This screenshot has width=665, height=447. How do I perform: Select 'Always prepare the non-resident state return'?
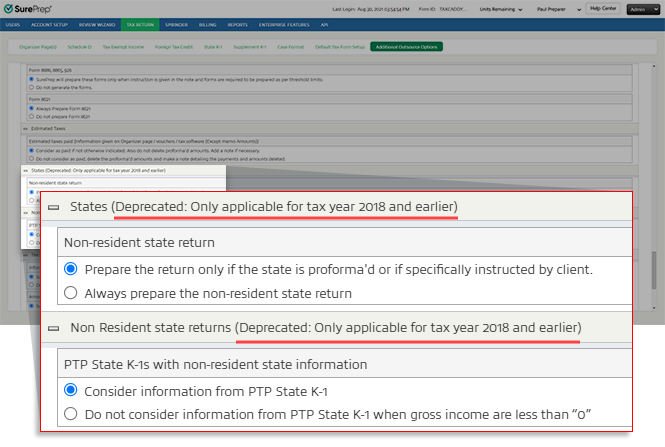[x=70, y=293]
